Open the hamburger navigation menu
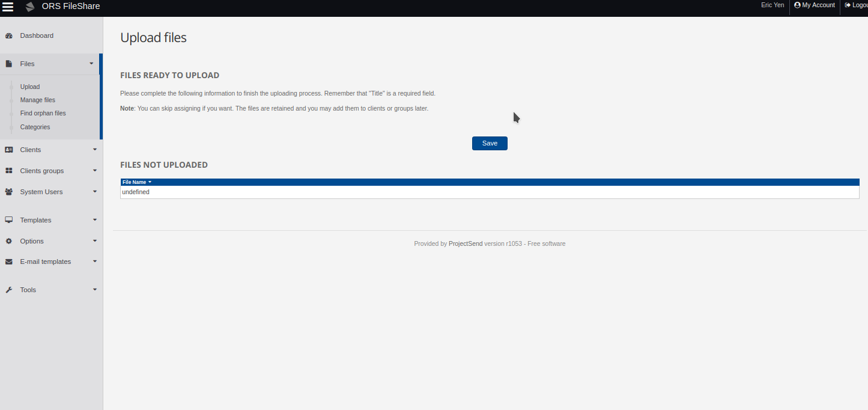868x410 pixels. tap(8, 7)
